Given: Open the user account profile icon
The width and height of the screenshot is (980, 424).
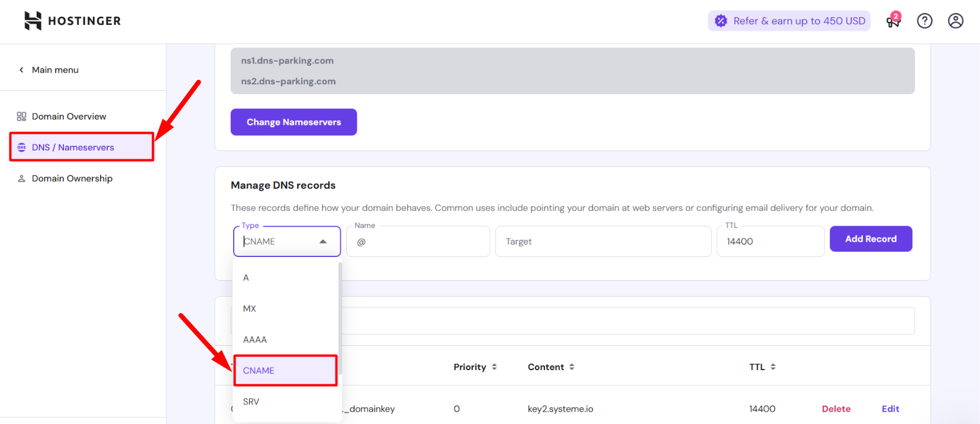Looking at the screenshot, I should [x=956, y=21].
